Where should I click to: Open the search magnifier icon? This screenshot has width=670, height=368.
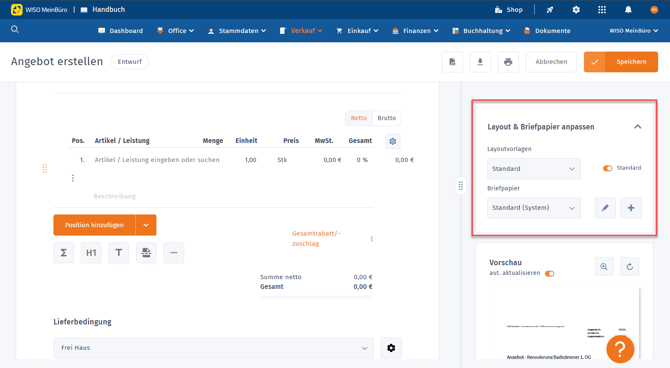point(15,29)
